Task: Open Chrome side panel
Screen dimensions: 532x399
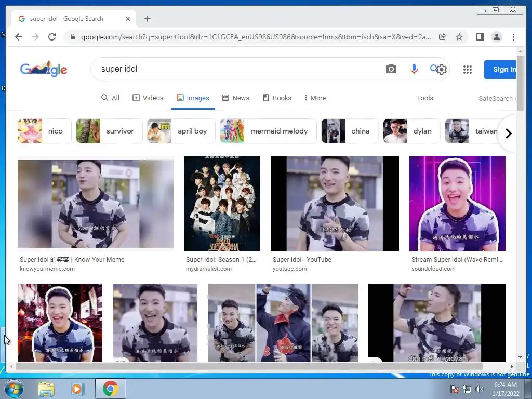Action: (480, 37)
